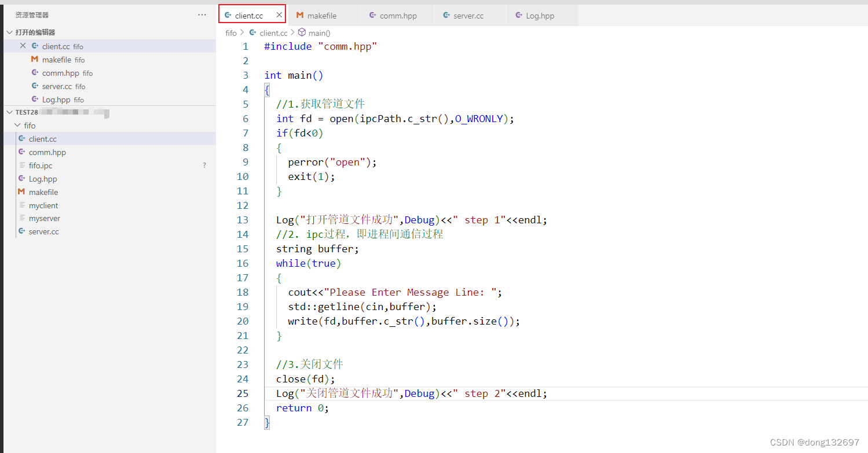Open makefile in the fifo folder tree
868x453 pixels.
click(x=110, y=192)
